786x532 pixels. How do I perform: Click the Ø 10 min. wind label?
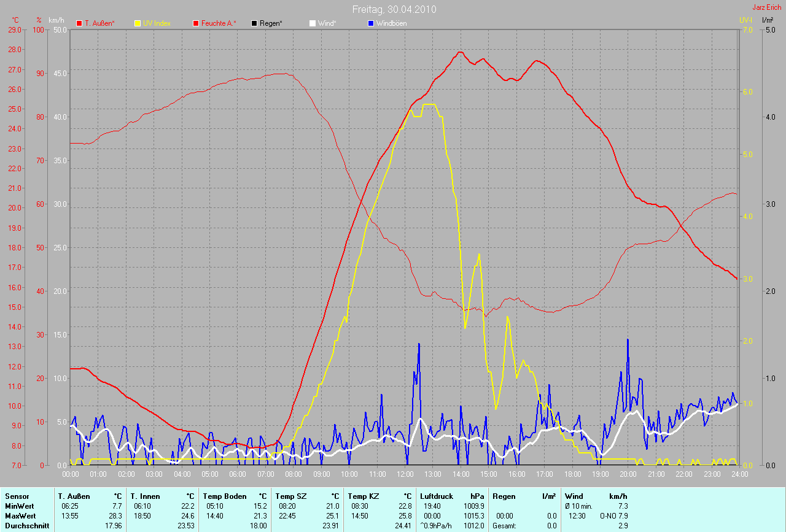click(x=579, y=506)
